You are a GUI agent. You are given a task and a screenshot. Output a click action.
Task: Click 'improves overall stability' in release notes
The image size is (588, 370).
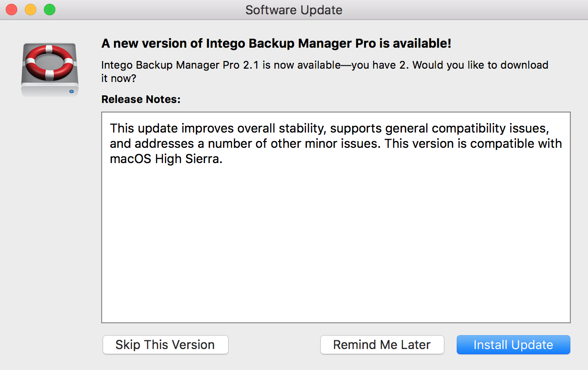click(x=253, y=128)
